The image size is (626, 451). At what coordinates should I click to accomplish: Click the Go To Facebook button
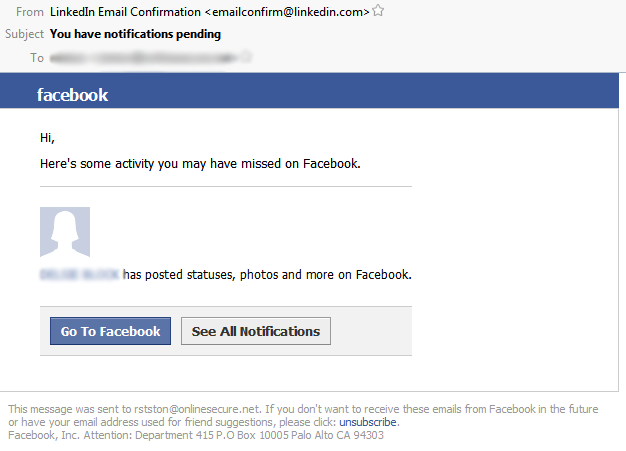click(x=111, y=331)
